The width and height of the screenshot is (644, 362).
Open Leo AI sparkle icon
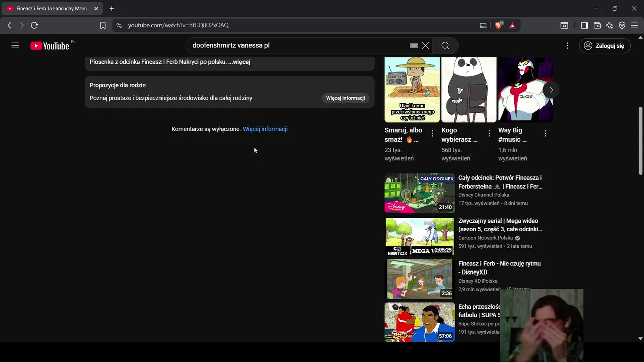(x=610, y=25)
